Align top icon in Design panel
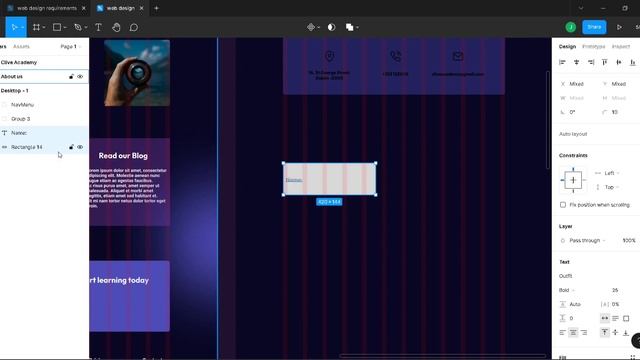Viewport: 640px width, 360px height. (x=605, y=62)
